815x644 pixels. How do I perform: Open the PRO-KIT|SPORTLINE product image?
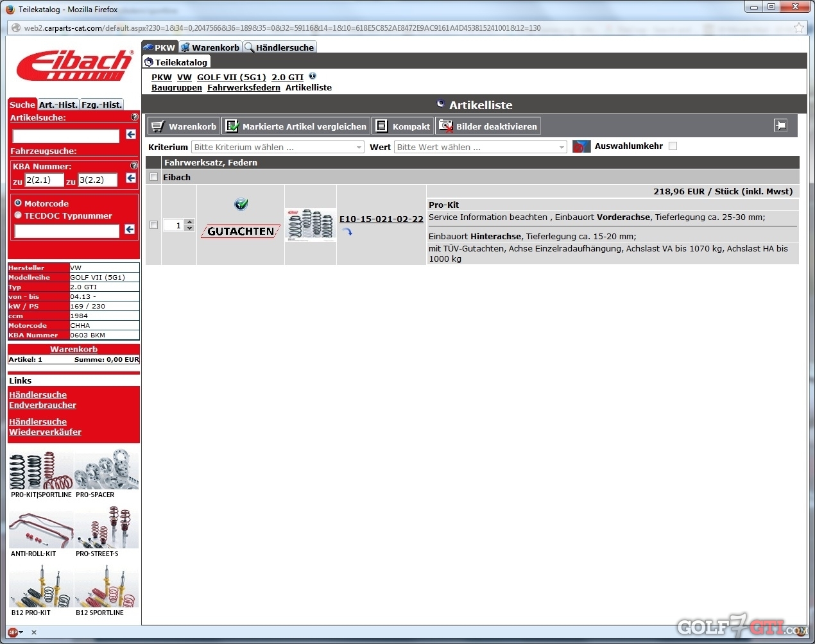(41, 471)
